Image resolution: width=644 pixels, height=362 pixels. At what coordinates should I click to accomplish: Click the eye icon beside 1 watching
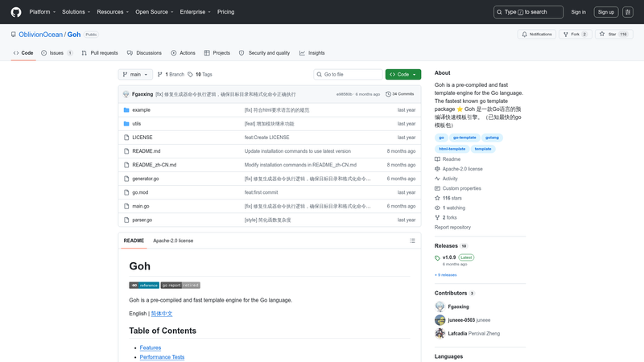pos(437,208)
